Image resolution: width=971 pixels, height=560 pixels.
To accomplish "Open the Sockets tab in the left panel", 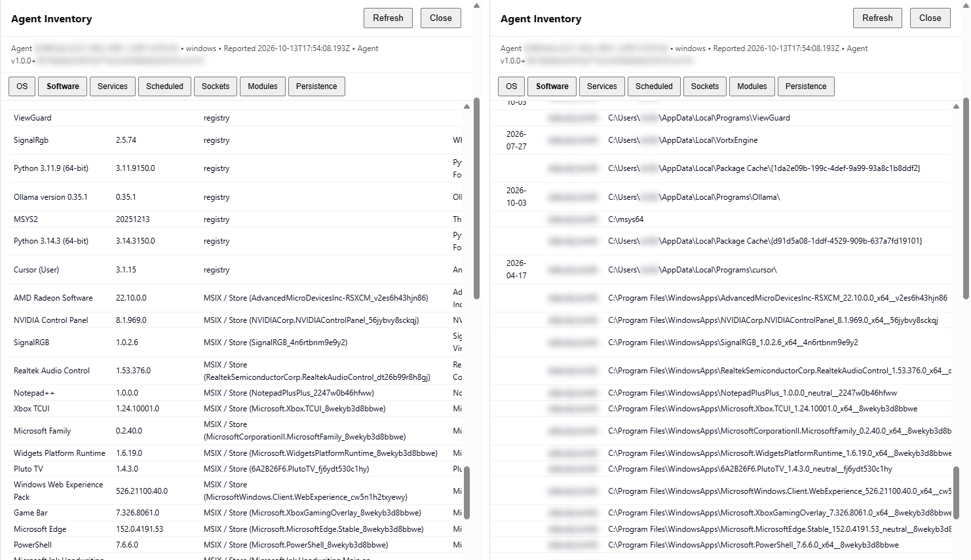I will click(x=216, y=86).
